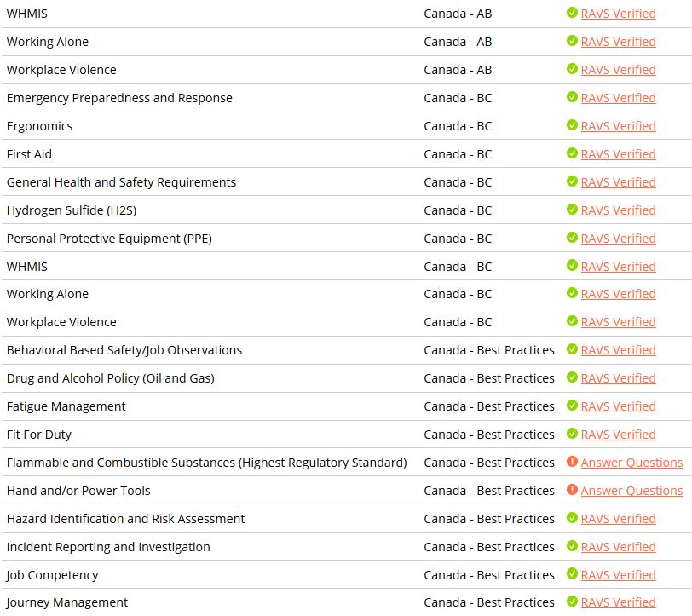
Task: Open RAVS Verified for Incident Reporting and Investigation
Action: (618, 547)
